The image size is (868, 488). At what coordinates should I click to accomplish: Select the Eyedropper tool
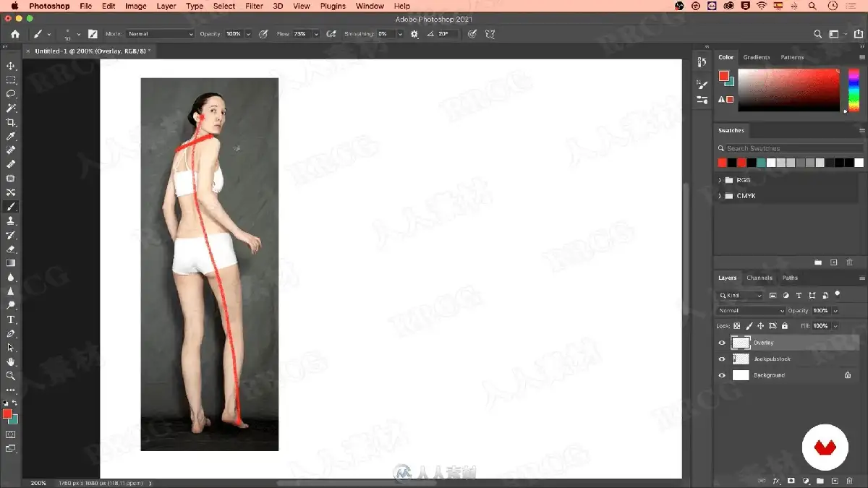(11, 136)
